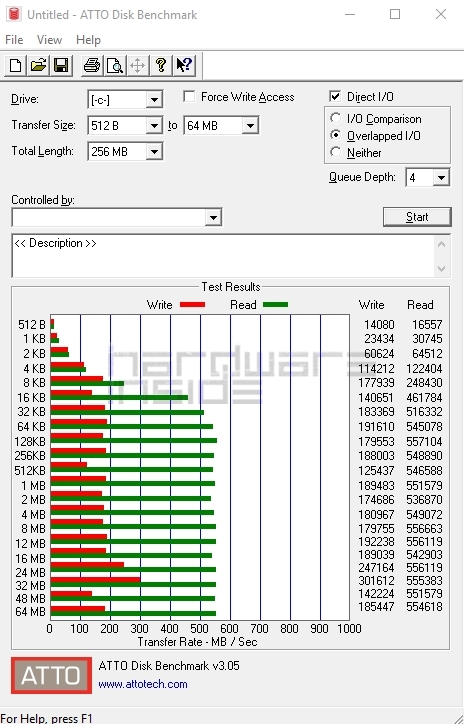Click the 512KB row label in chart
The width and height of the screenshot is (464, 724).
30,470
